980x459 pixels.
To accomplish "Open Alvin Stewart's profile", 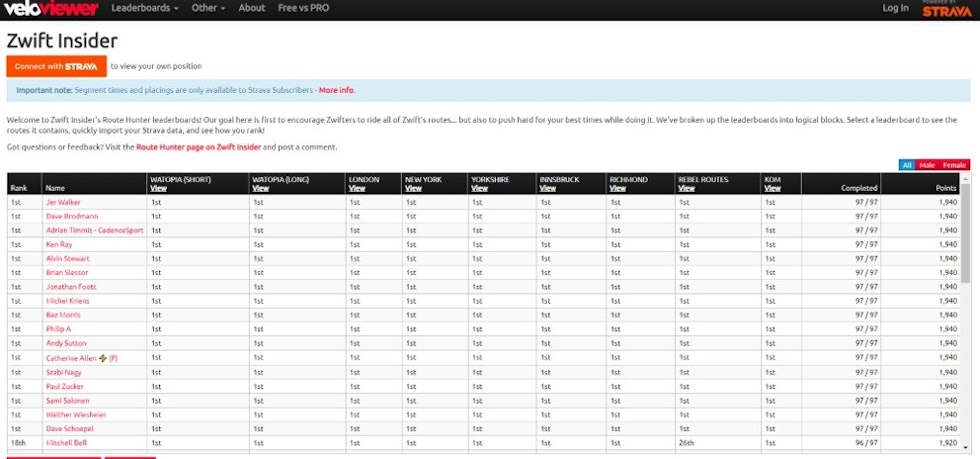I will click(68, 258).
